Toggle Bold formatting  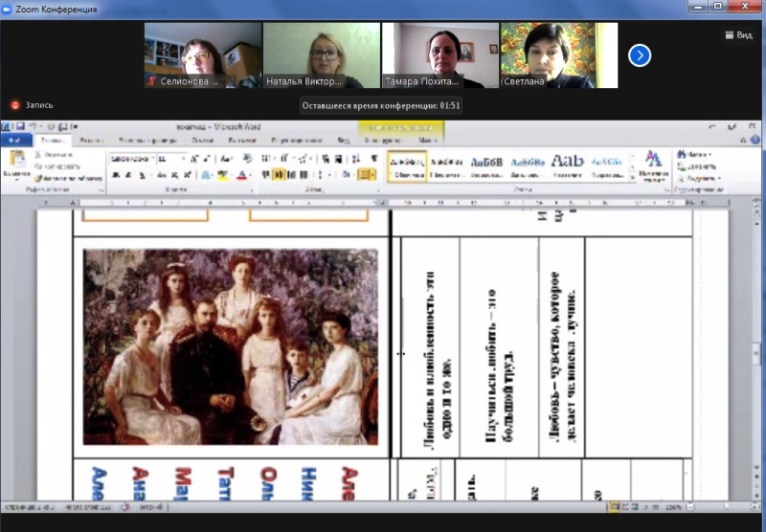click(115, 175)
